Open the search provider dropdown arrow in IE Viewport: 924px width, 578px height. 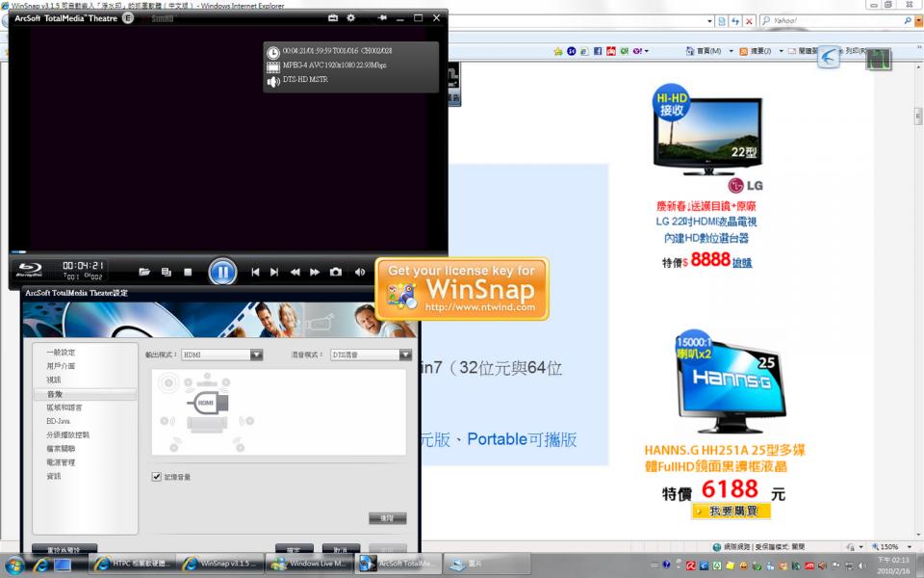(x=918, y=20)
